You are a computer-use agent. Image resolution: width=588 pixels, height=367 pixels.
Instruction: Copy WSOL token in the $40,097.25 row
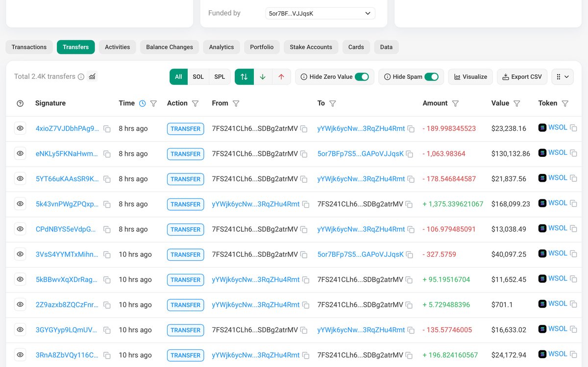573,254
